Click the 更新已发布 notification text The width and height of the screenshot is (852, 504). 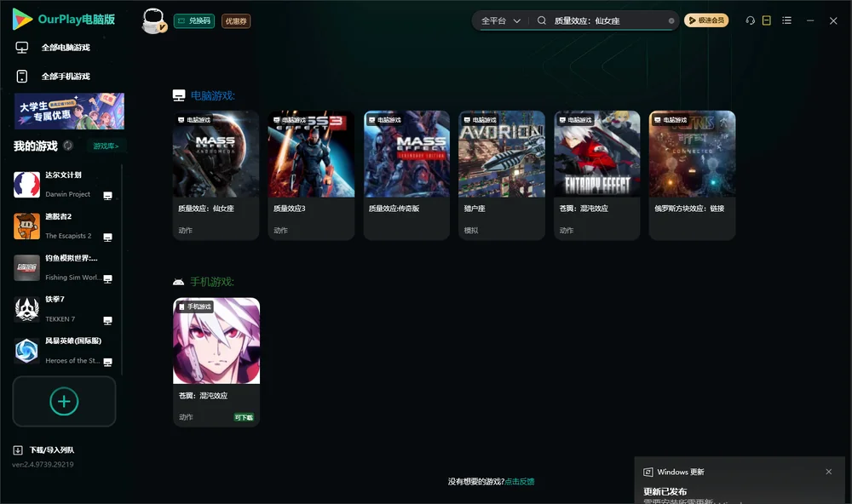click(x=665, y=491)
